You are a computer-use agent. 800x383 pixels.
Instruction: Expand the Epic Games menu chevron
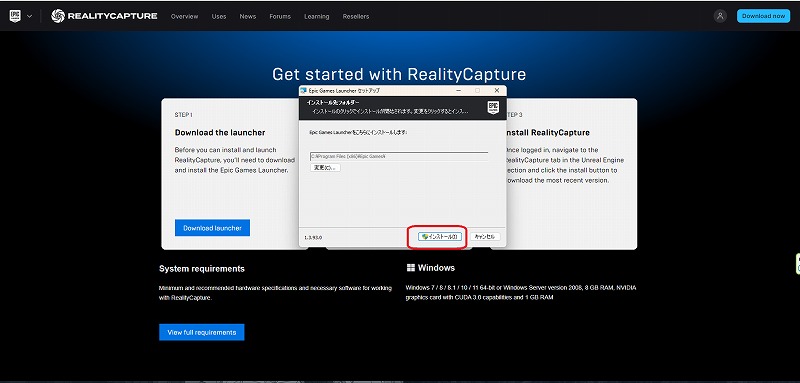[x=29, y=16]
